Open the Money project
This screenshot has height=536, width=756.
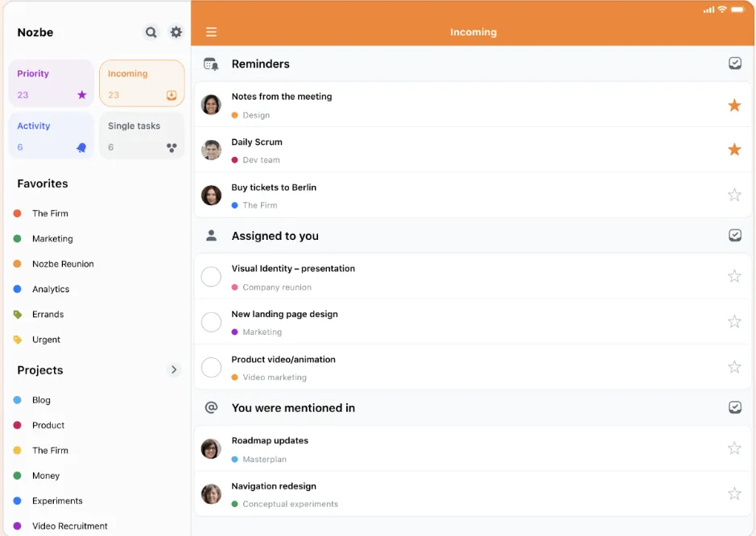[x=46, y=476]
